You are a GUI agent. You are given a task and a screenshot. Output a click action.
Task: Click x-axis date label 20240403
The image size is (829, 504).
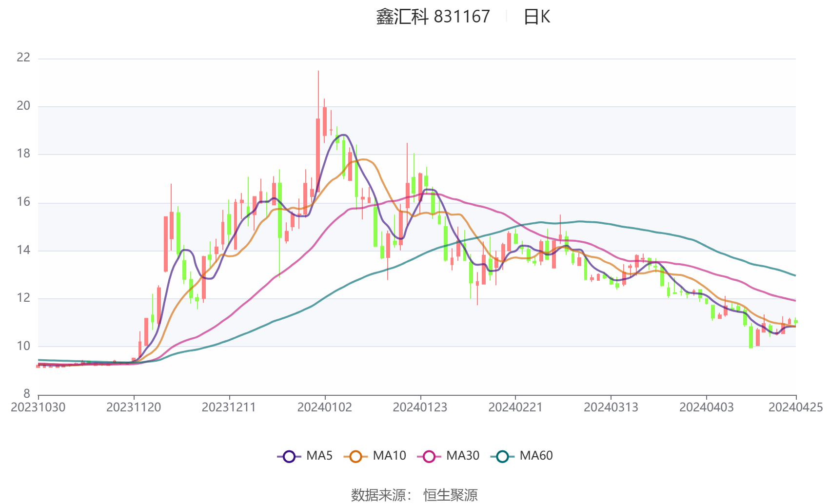[707, 407]
